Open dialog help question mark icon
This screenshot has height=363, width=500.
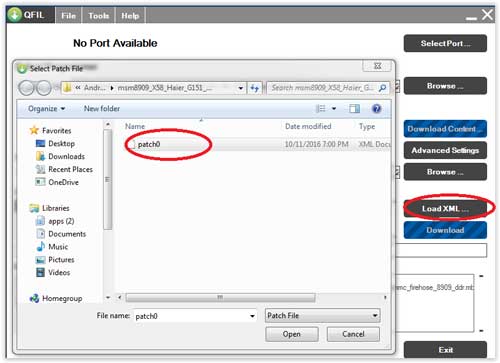point(376,109)
